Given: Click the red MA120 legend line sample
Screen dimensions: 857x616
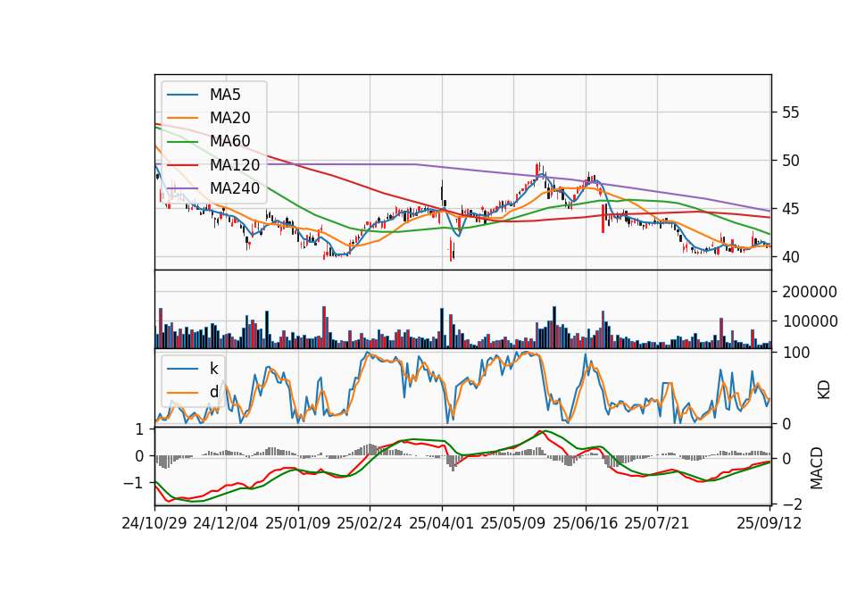Looking at the screenshot, I should coord(182,165).
